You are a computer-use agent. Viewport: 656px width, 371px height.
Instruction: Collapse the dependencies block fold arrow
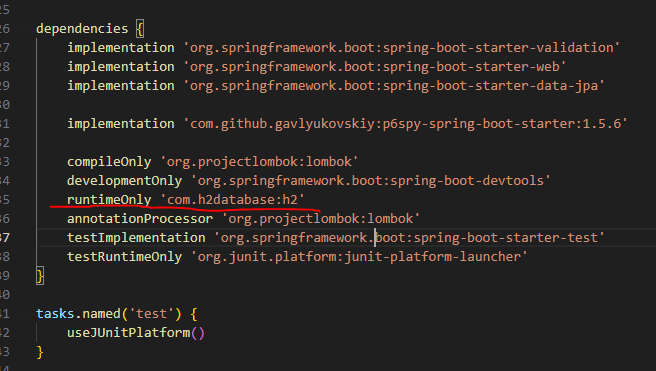(26, 28)
